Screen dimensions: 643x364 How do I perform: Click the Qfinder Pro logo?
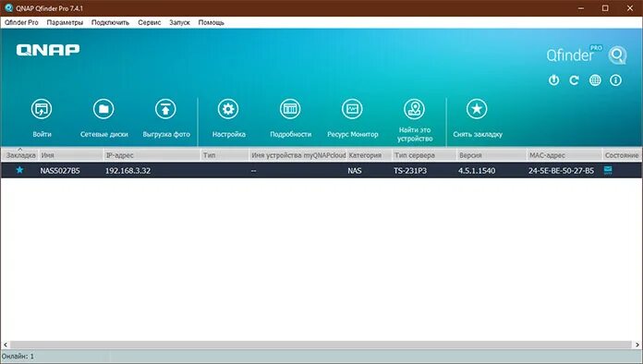[x=587, y=55]
